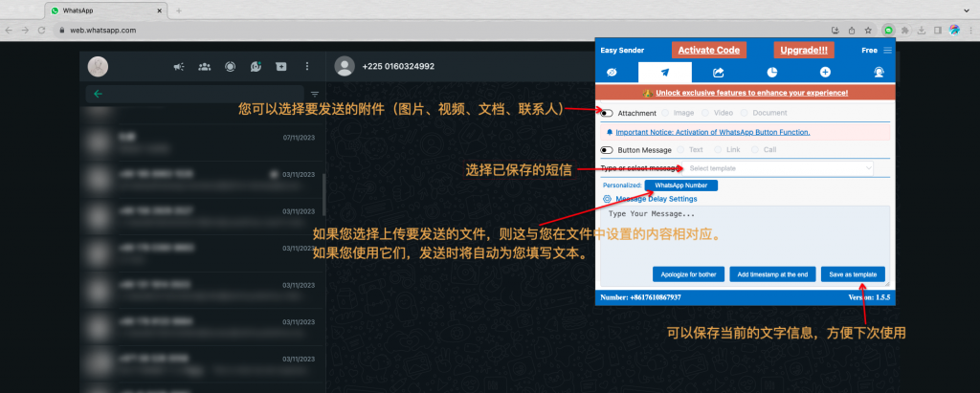Screen dimensions: 980x393
Task: Click the gear beside Message Delay Settings
Action: [607, 199]
